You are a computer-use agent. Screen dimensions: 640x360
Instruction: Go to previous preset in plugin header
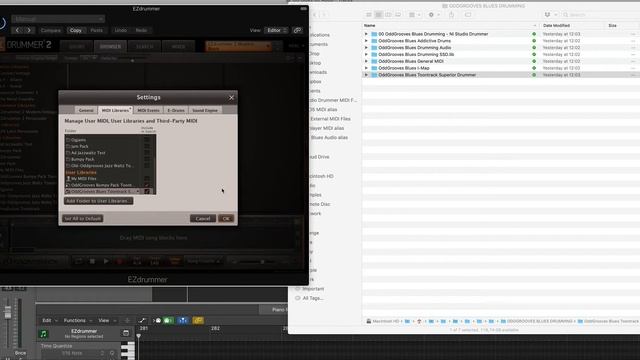click(17, 30)
